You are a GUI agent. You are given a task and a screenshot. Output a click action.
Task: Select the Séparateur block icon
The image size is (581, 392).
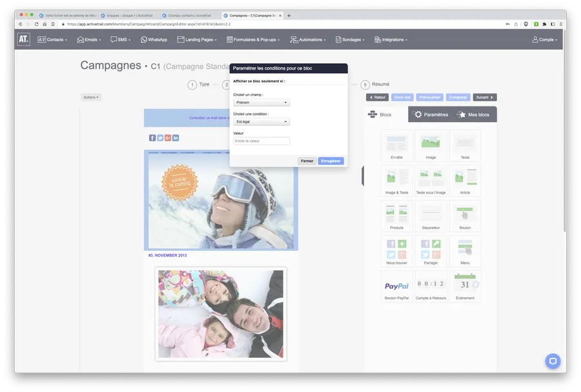(431, 216)
